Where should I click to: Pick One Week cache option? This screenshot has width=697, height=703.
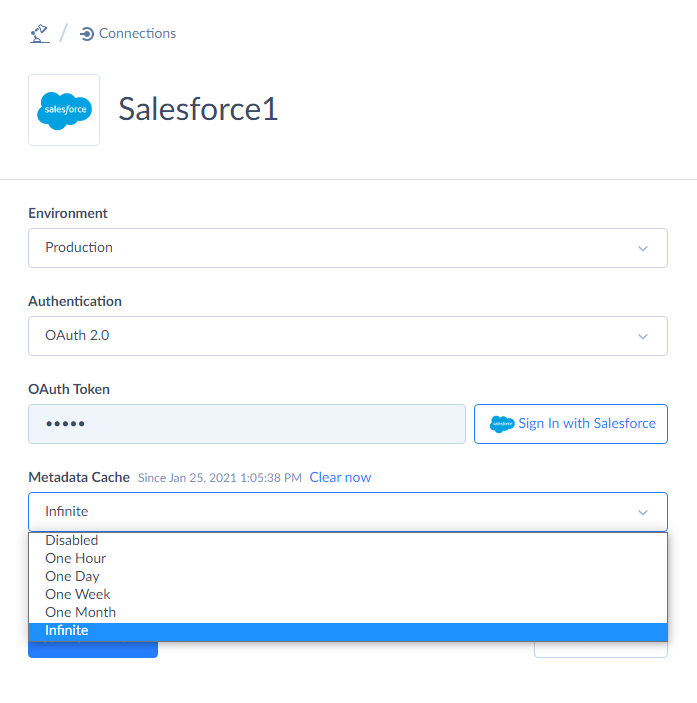tap(348, 595)
